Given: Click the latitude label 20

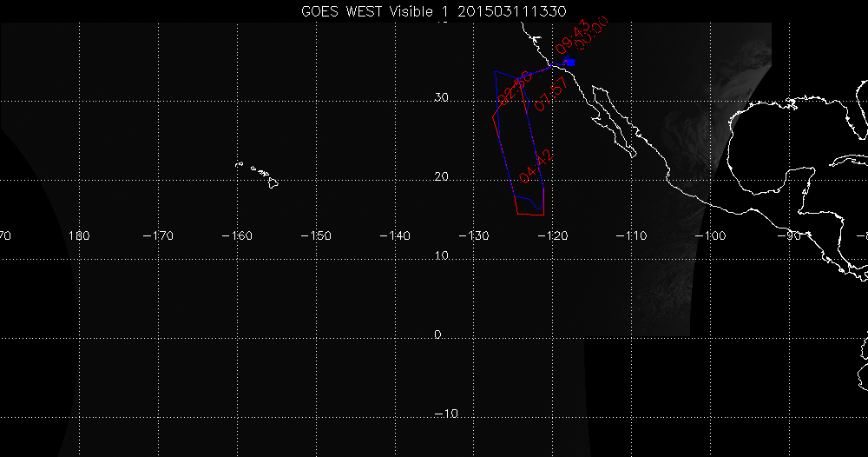Looking at the screenshot, I should (x=441, y=176).
